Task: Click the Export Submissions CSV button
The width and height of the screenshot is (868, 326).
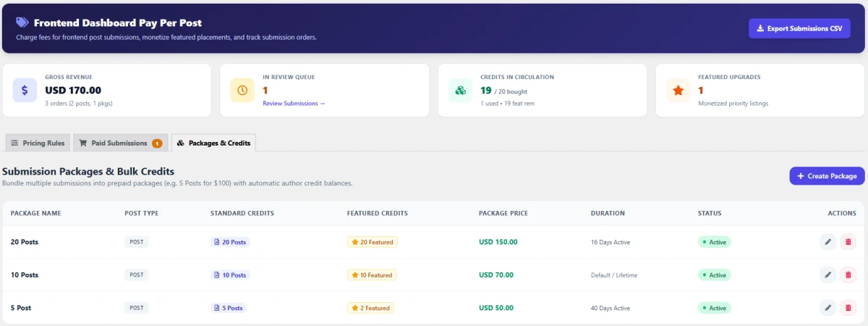Action: click(799, 28)
